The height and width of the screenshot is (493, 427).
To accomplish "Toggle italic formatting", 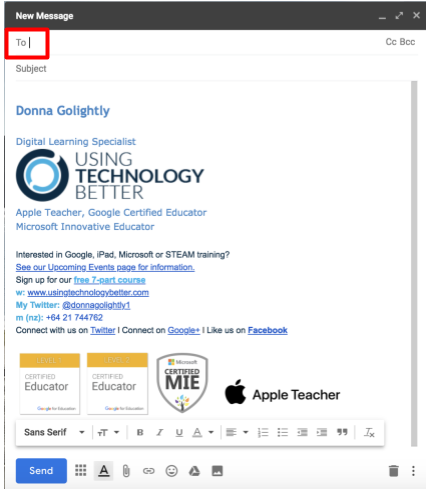I will click(x=160, y=433).
